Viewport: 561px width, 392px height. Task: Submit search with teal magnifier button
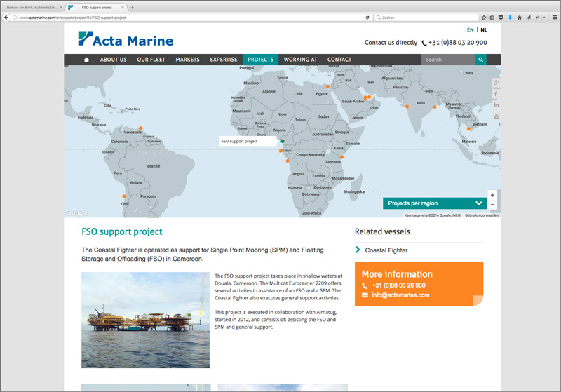point(481,60)
